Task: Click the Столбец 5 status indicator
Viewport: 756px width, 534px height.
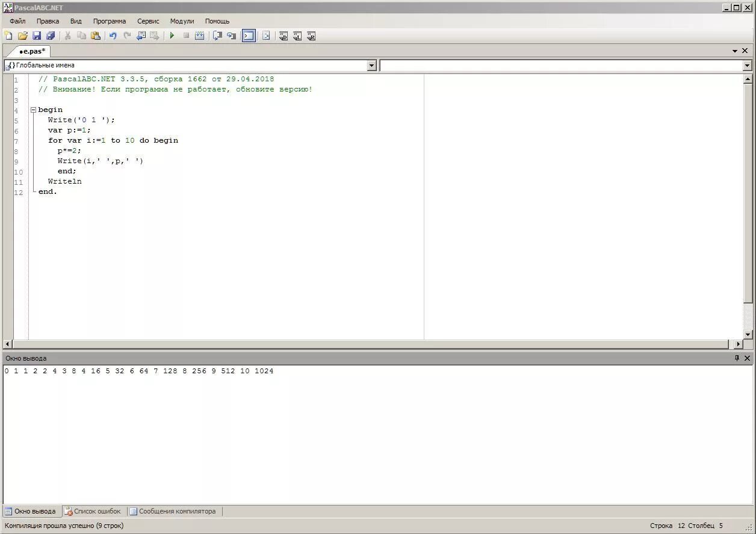Action: (705, 526)
